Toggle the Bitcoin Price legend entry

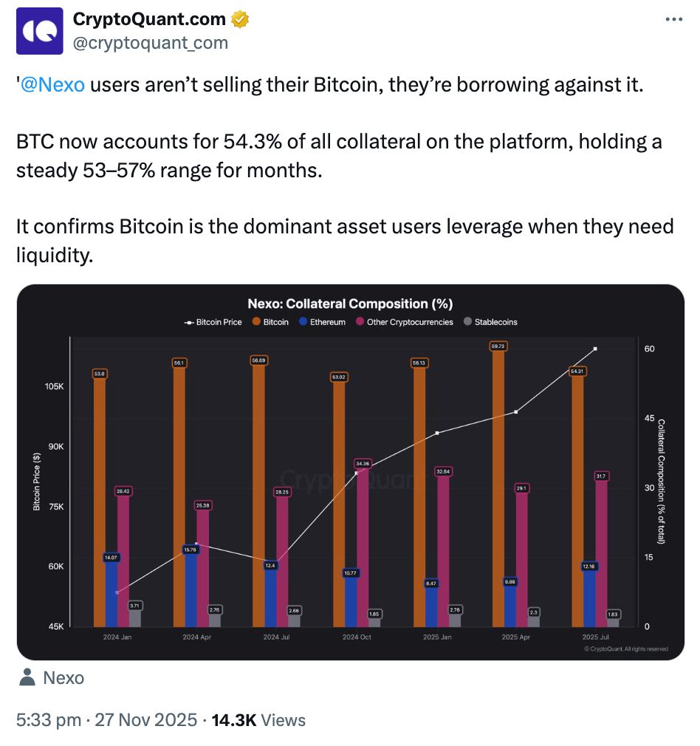[x=213, y=322]
